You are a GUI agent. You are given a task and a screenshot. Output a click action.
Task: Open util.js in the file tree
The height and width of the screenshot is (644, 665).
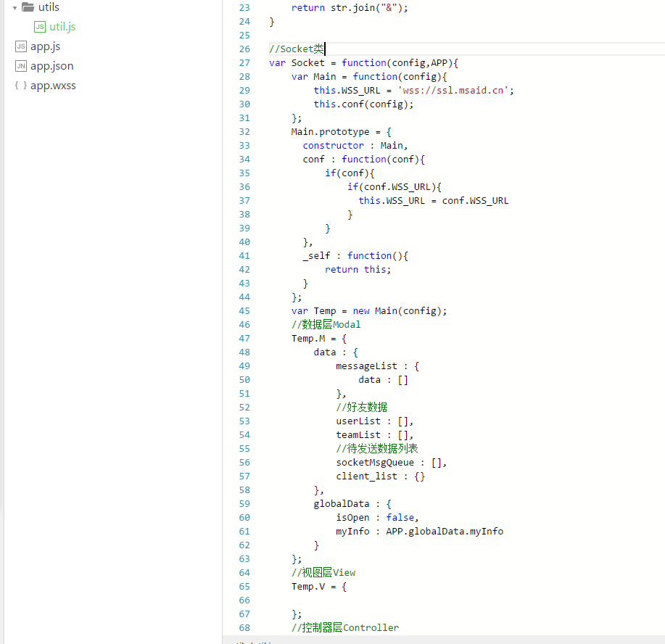click(62, 27)
